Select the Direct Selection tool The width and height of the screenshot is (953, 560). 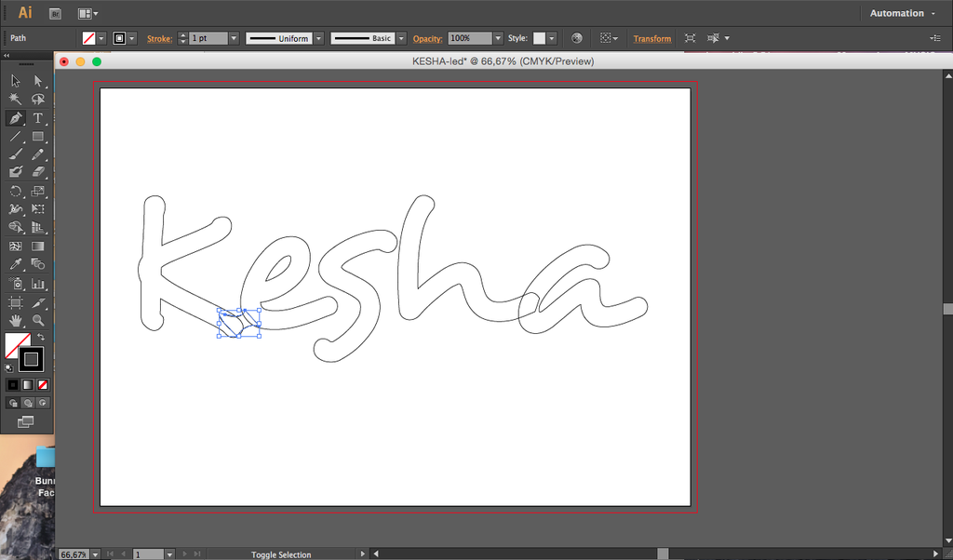click(x=37, y=81)
